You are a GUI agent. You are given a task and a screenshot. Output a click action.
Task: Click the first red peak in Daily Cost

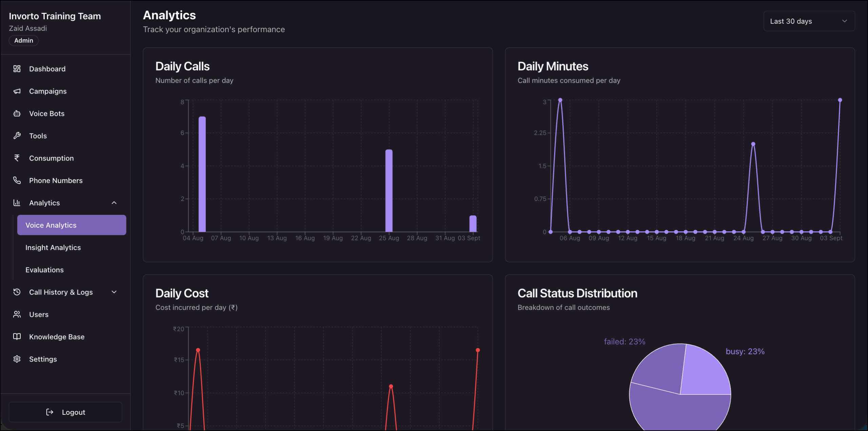pos(198,350)
